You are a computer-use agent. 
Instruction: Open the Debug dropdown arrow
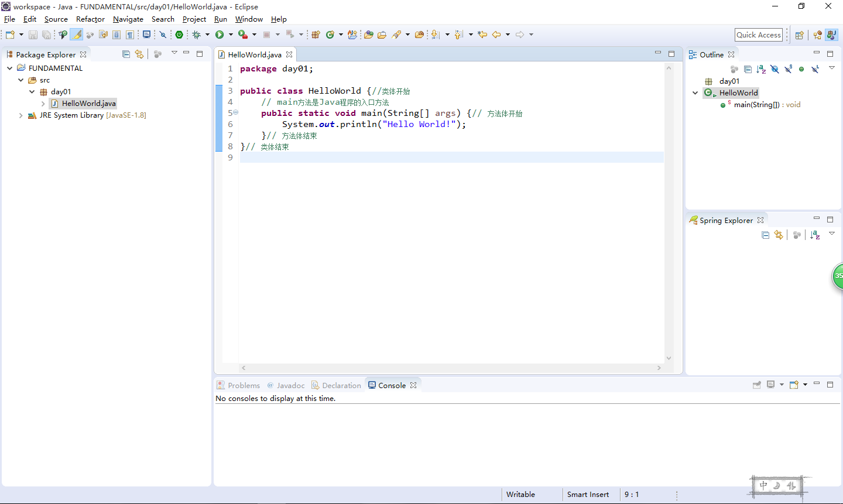pyautogui.click(x=207, y=35)
